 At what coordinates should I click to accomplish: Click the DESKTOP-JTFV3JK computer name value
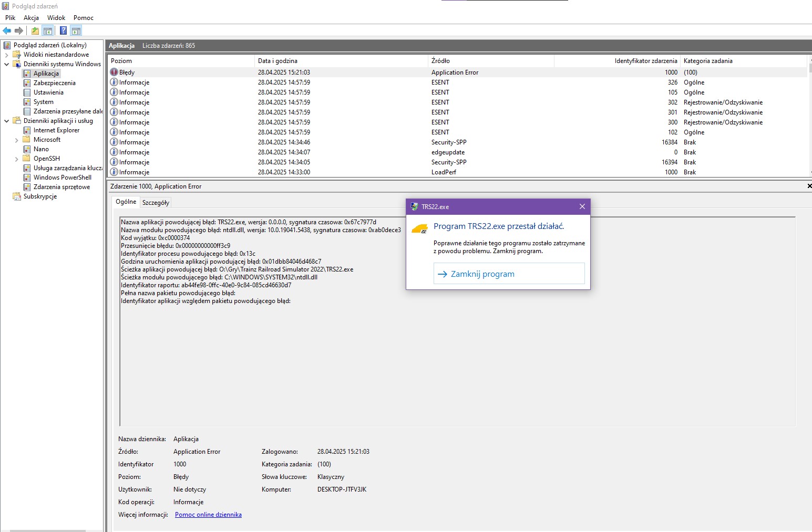point(342,489)
